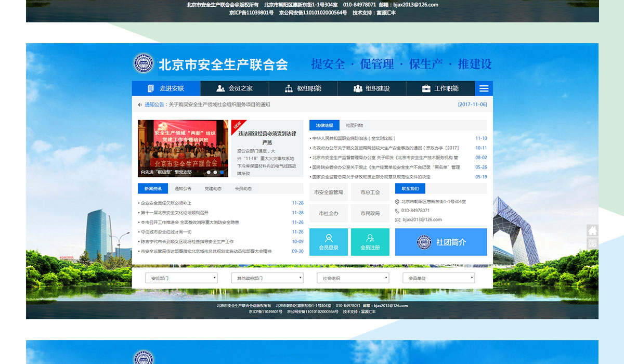Viewport: 624px width, 364px height.
Task: Switch to the 党建动态 news tab
Action: coord(213,188)
